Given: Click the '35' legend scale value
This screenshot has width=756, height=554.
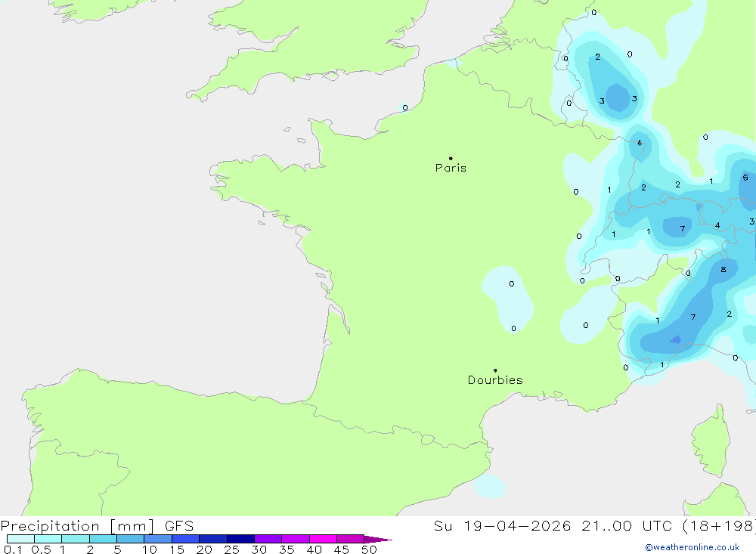Looking at the screenshot, I should point(287,549).
